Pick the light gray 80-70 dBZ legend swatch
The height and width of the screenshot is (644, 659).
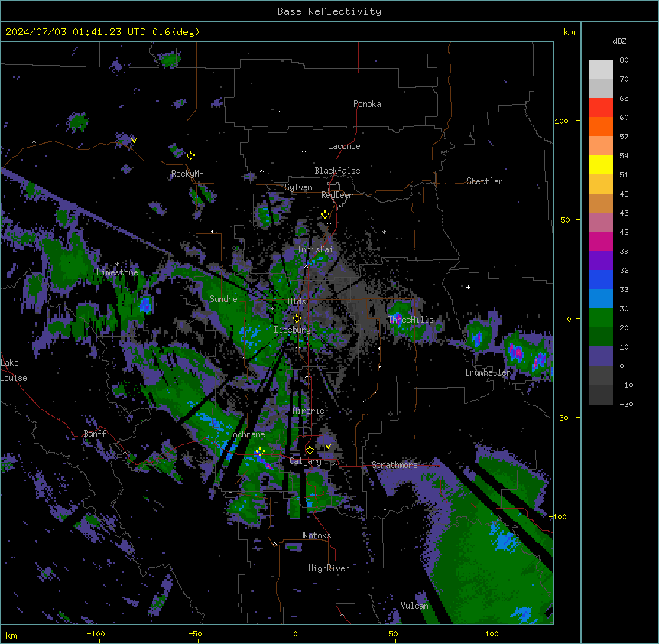point(601,69)
